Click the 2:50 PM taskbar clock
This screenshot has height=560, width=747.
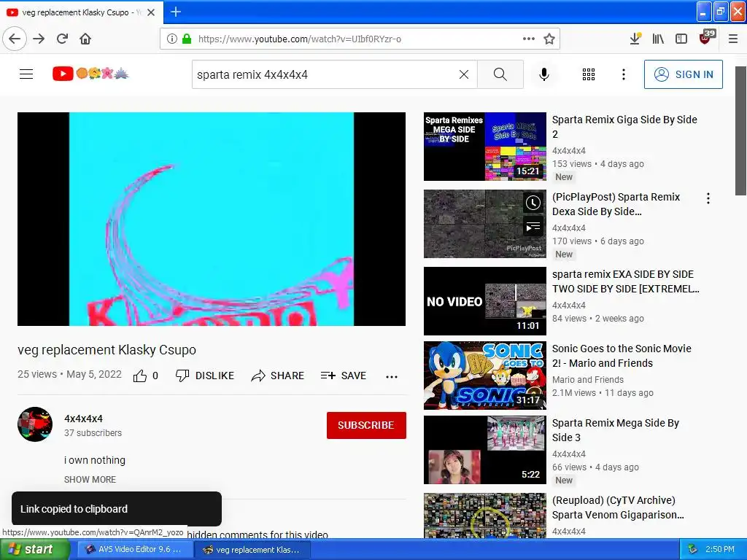[x=720, y=550]
